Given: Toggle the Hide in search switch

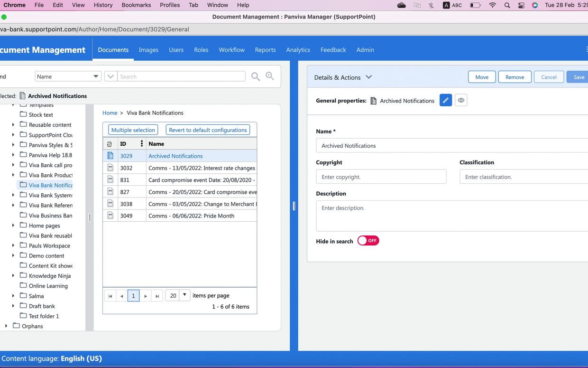Looking at the screenshot, I should 368,241.
